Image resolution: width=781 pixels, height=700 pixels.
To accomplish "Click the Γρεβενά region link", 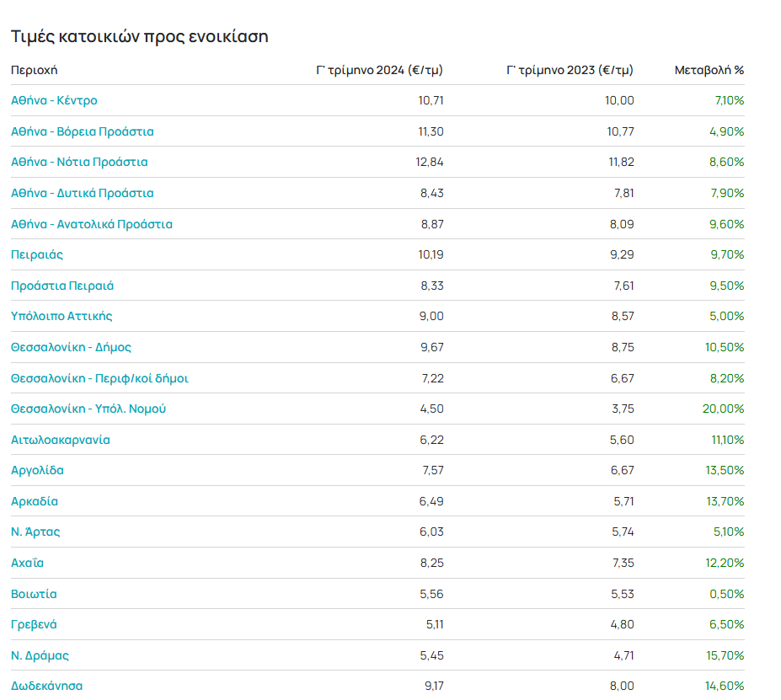I will tap(34, 624).
